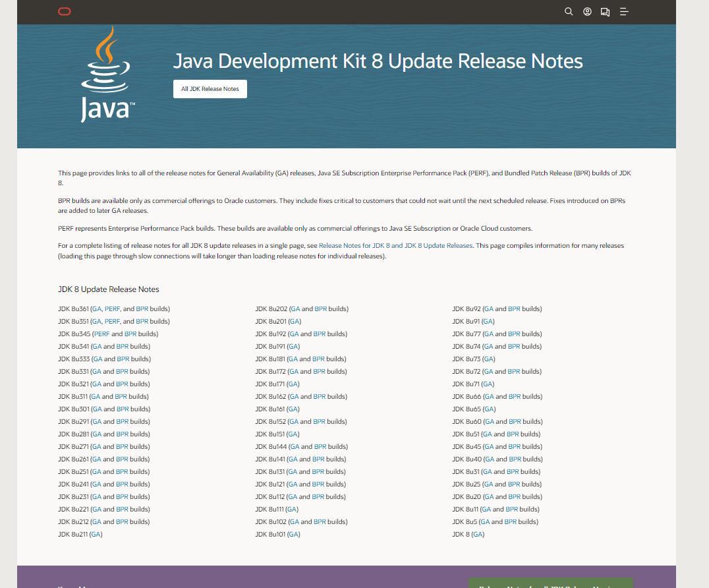Click the All JDK Release Notes button

[210, 89]
